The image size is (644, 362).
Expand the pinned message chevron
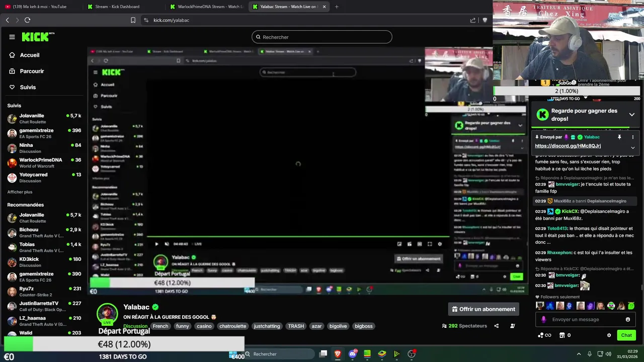click(x=632, y=147)
